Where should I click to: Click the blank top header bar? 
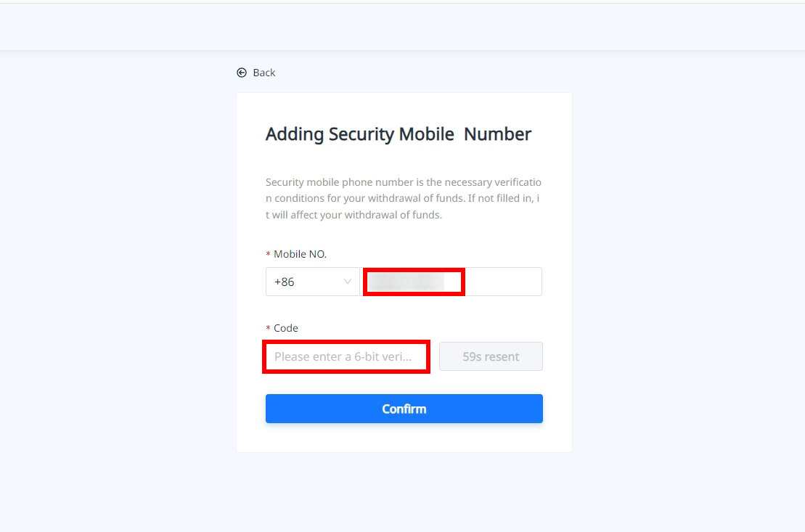click(x=402, y=27)
